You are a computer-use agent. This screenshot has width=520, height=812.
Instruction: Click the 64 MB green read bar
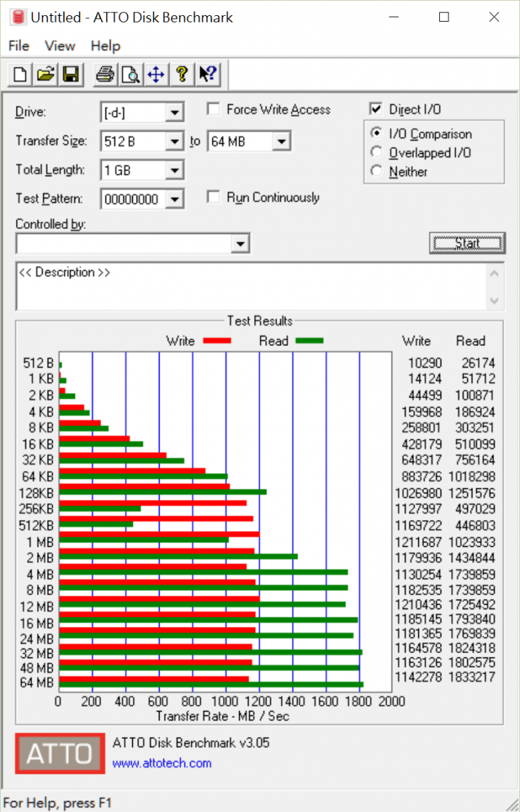pyautogui.click(x=212, y=685)
